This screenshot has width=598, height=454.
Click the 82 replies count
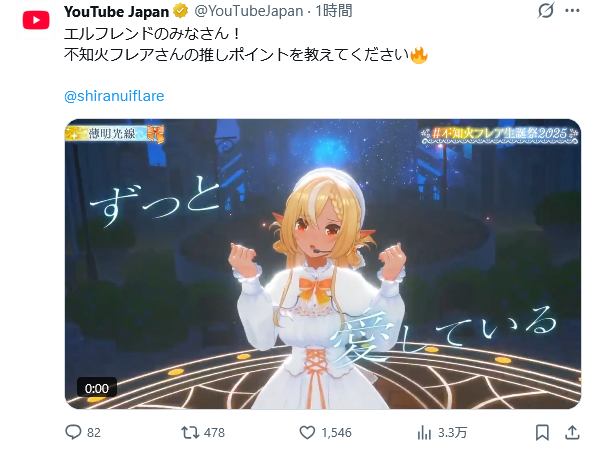(x=94, y=433)
